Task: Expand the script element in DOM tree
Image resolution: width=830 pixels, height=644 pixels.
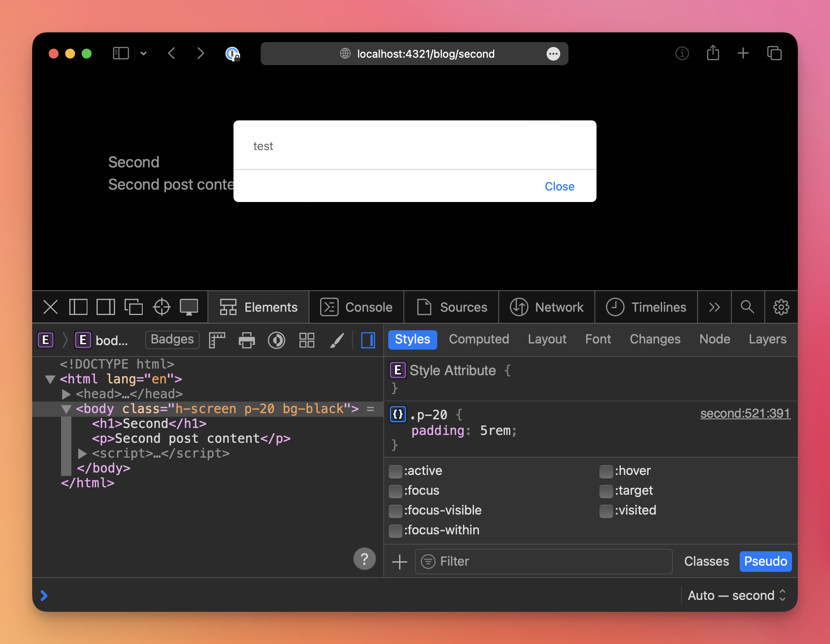Action: (83, 454)
